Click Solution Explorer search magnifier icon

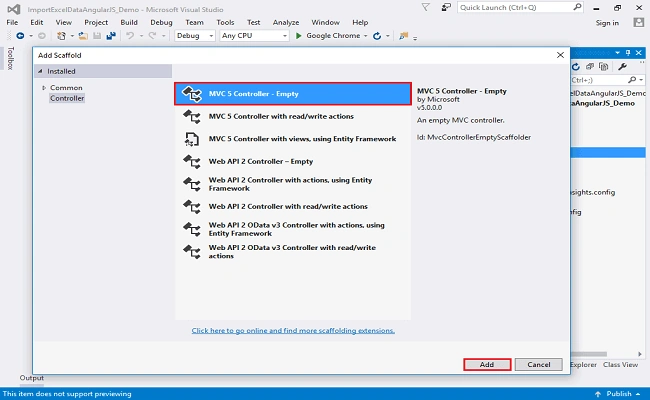tap(632, 80)
